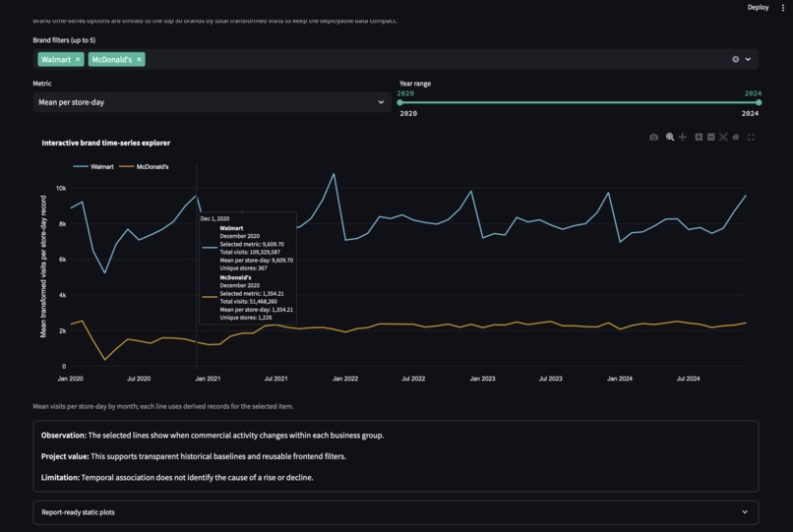Click the year range end handle at 2024
The image size is (793, 532).
(x=759, y=102)
